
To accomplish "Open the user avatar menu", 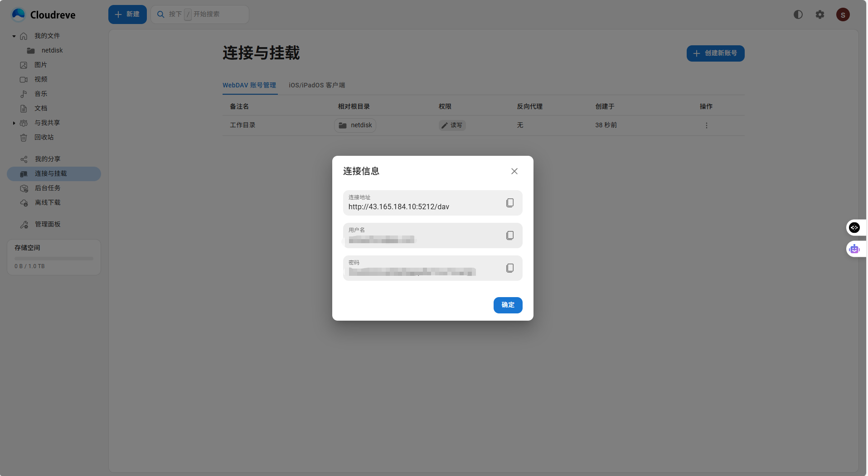I will click(x=842, y=14).
